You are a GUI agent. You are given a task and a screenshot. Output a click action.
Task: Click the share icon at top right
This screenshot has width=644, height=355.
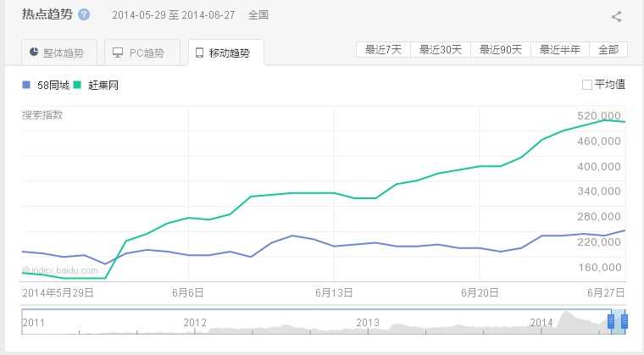coord(616,16)
